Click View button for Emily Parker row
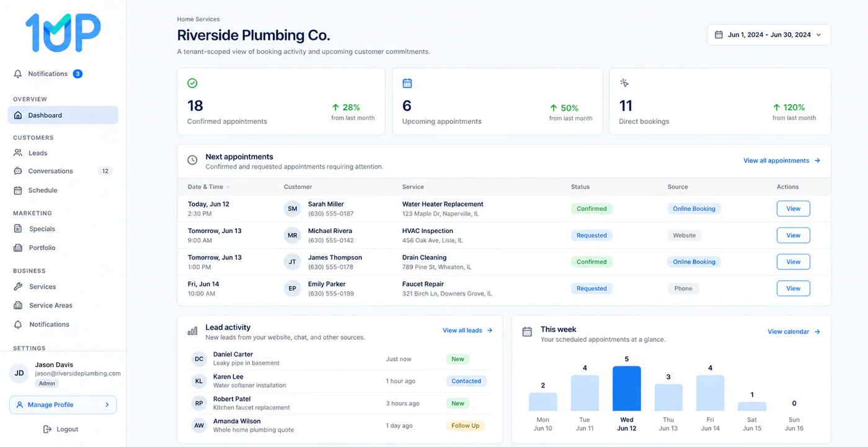The height and width of the screenshot is (447, 868). [x=794, y=288]
